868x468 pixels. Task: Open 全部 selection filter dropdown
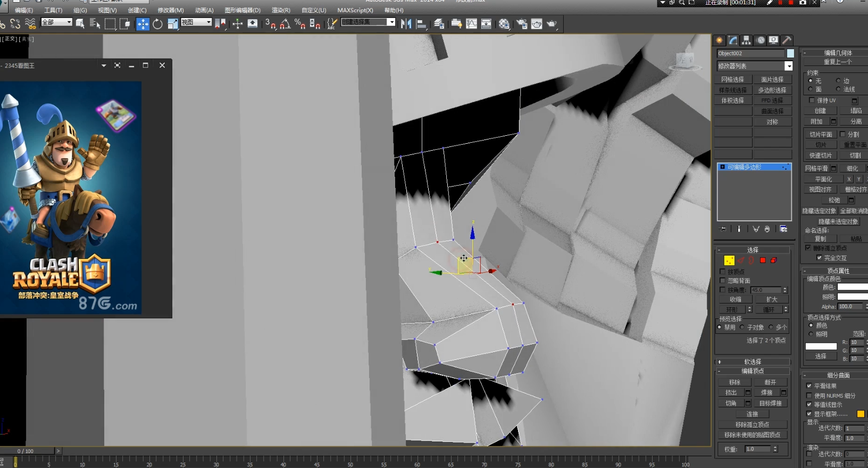pos(56,22)
